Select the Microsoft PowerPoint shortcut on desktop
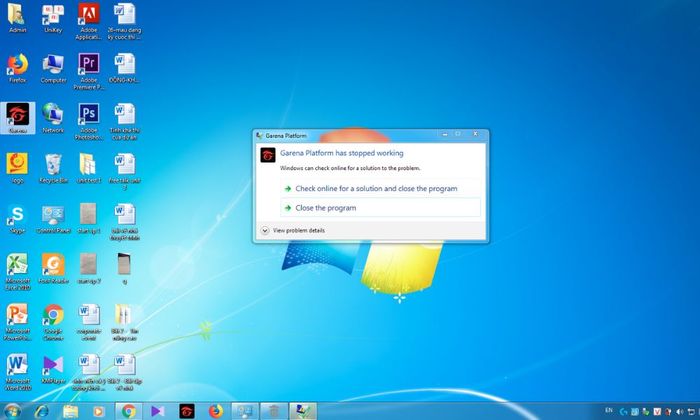Image resolution: width=700 pixels, height=420 pixels. coord(17,322)
